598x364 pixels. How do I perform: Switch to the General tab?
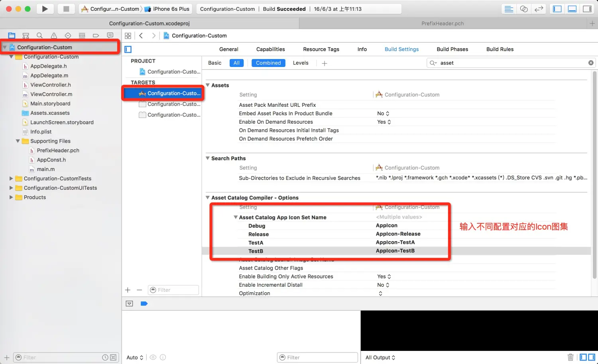click(229, 49)
